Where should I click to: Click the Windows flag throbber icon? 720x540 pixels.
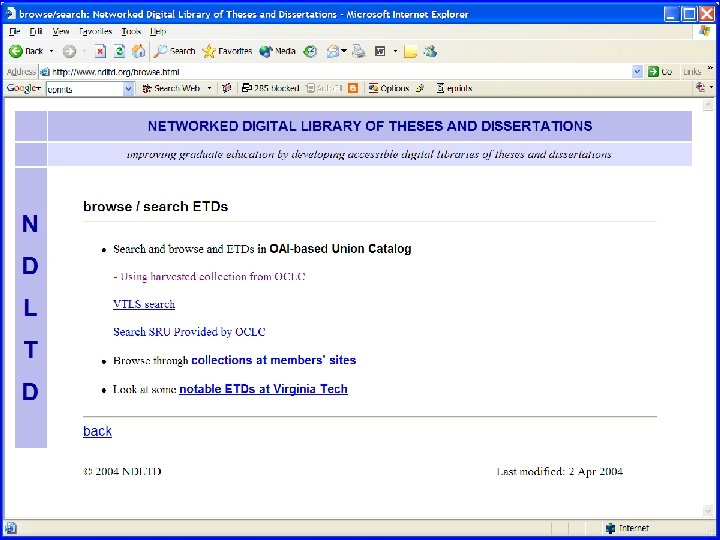(705, 31)
